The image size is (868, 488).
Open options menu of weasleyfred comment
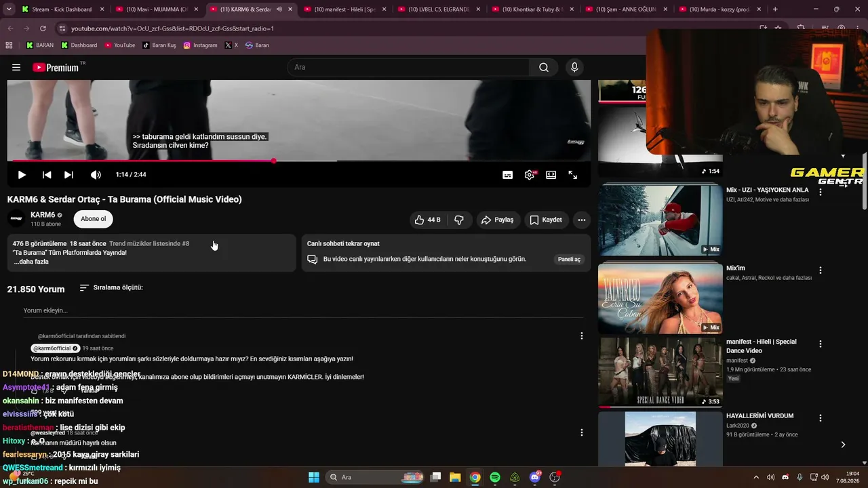pos(581,432)
